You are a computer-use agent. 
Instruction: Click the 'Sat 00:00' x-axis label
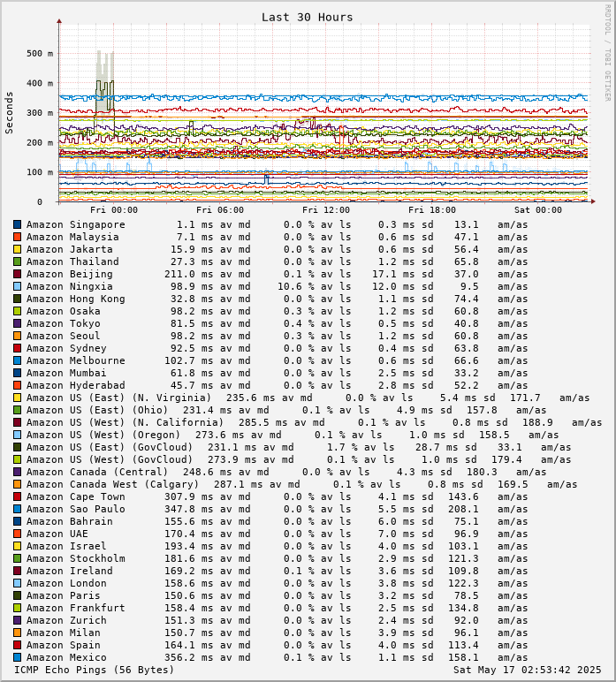tap(538, 210)
